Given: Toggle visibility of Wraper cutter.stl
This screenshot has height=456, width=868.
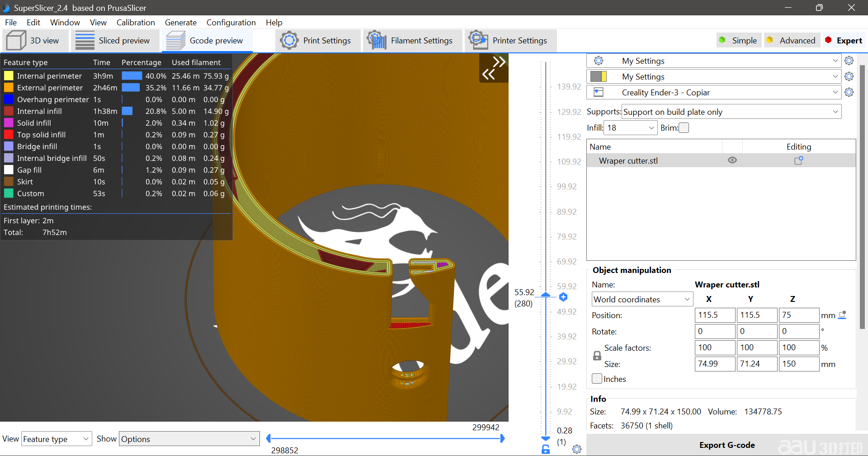Looking at the screenshot, I should pyautogui.click(x=732, y=160).
